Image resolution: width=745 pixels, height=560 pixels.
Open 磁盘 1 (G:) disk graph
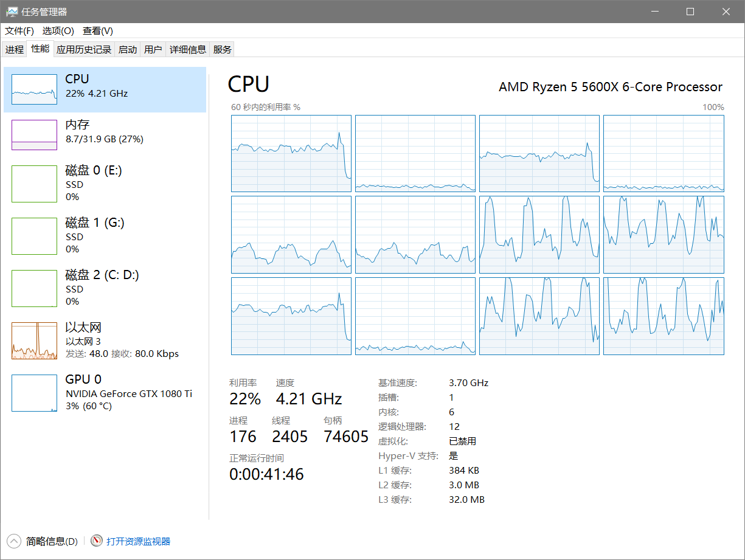pyautogui.click(x=34, y=236)
